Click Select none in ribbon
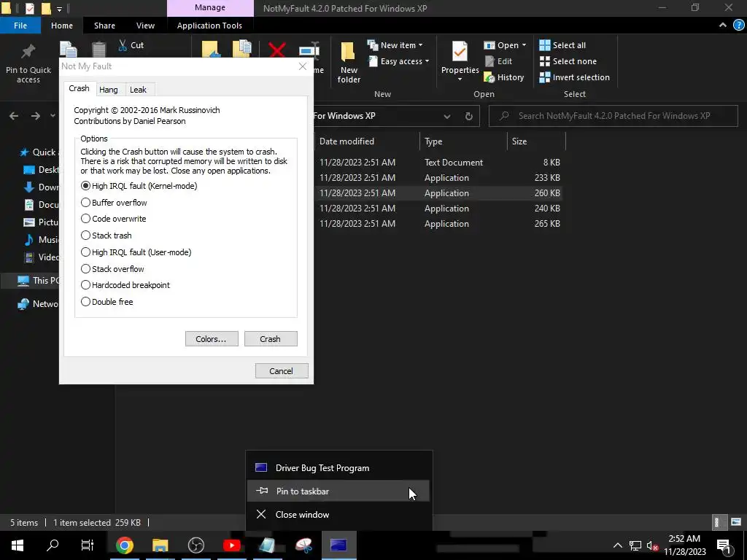The width and height of the screenshot is (747, 560). [x=568, y=61]
